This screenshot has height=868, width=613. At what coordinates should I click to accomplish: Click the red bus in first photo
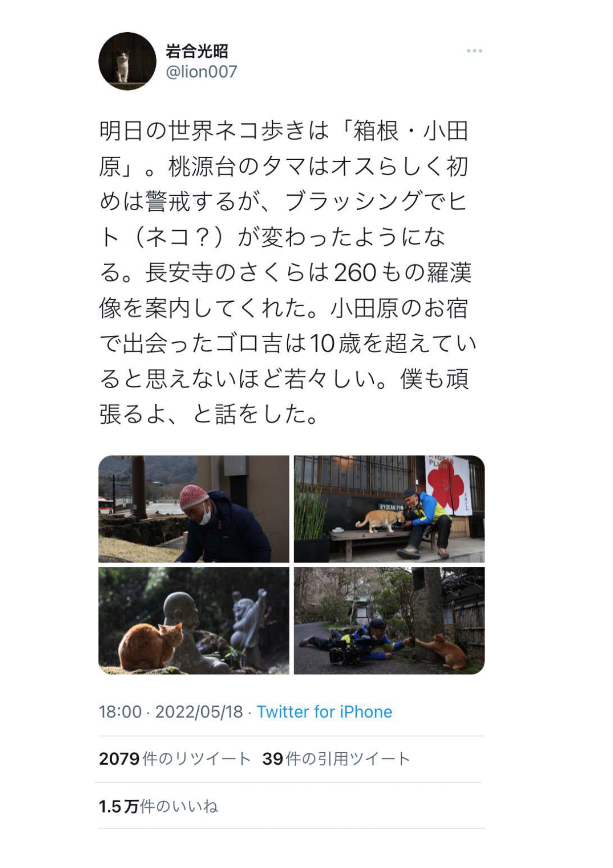[x=107, y=506]
